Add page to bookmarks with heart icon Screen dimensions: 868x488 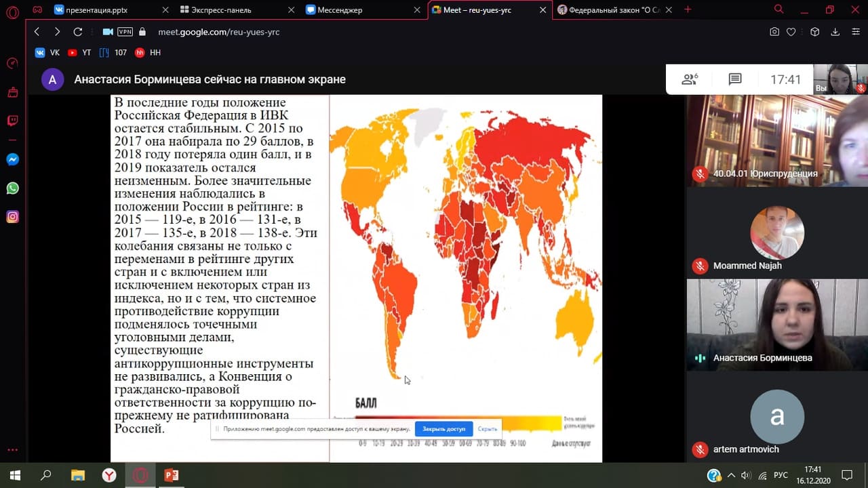791,32
